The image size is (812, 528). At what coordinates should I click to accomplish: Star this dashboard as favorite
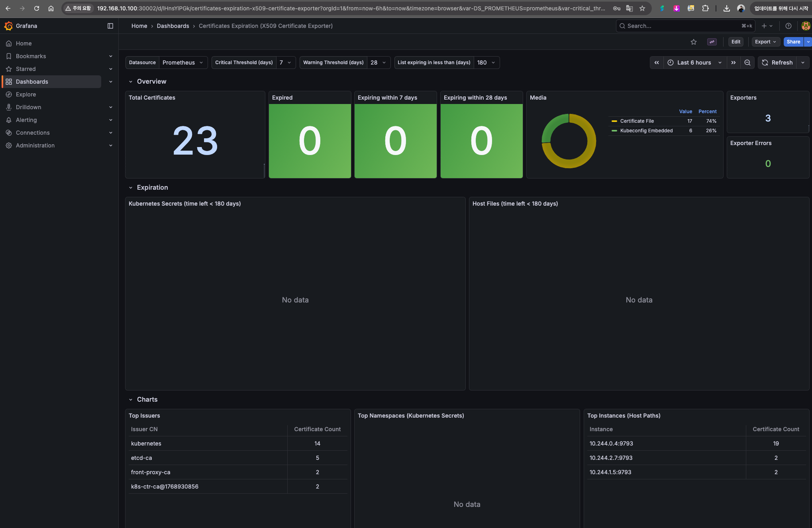pos(694,42)
